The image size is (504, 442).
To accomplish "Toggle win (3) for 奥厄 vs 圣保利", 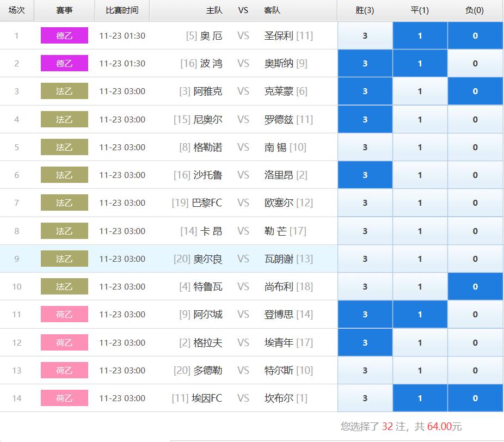I will point(365,36).
